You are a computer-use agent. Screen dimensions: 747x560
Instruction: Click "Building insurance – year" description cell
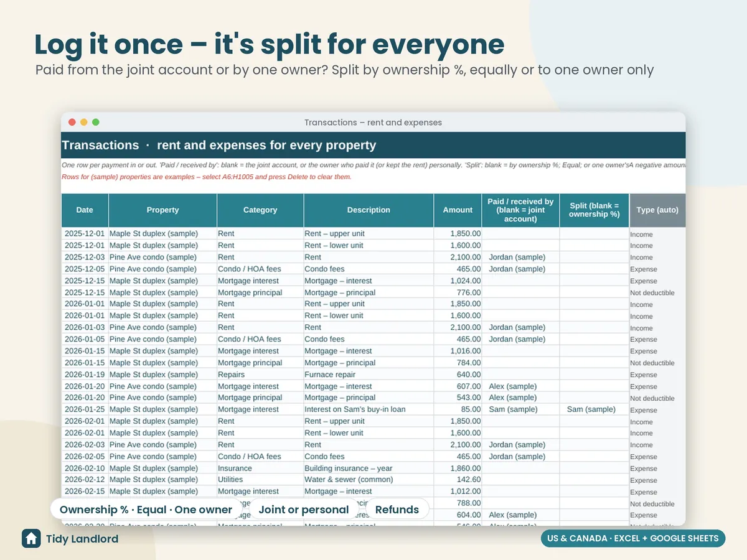pos(369,469)
